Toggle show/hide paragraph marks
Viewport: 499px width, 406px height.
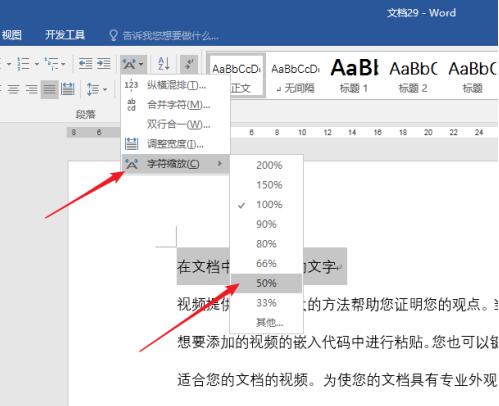[x=189, y=64]
